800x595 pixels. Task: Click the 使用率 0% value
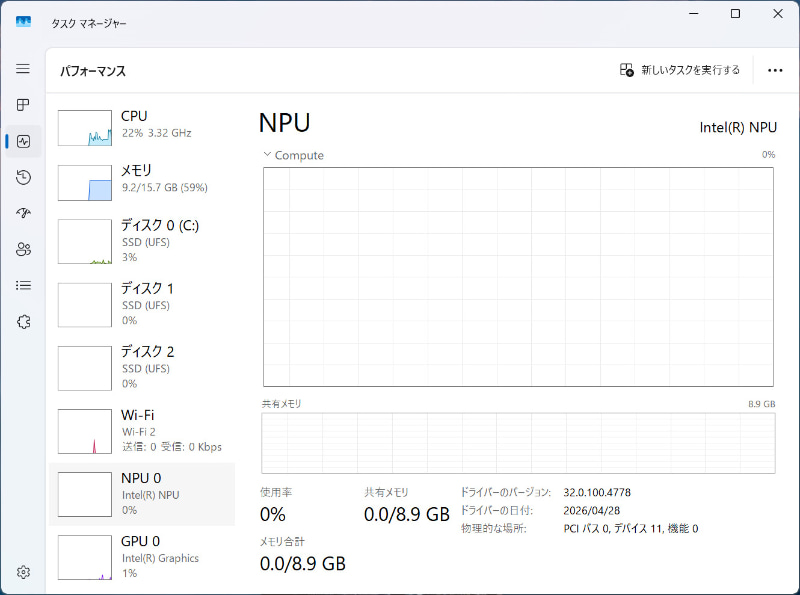pyautogui.click(x=272, y=514)
